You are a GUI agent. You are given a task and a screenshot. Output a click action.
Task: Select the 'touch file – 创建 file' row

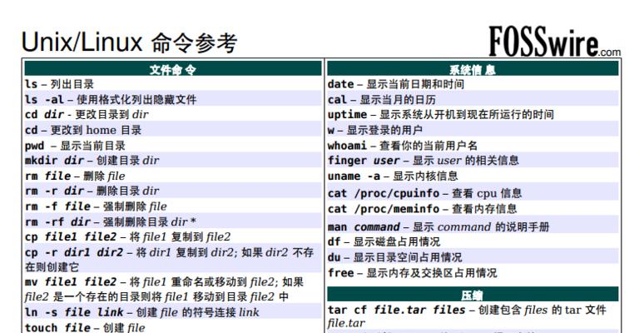[173, 327]
